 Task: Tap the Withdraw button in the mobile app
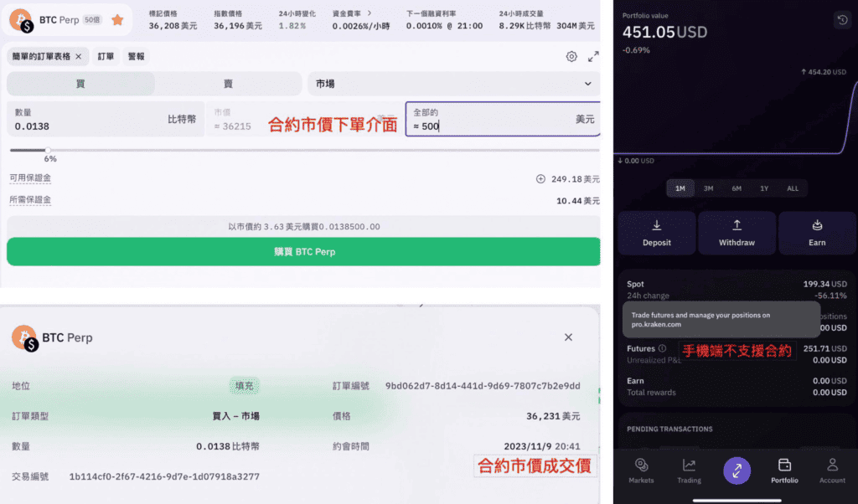(737, 233)
